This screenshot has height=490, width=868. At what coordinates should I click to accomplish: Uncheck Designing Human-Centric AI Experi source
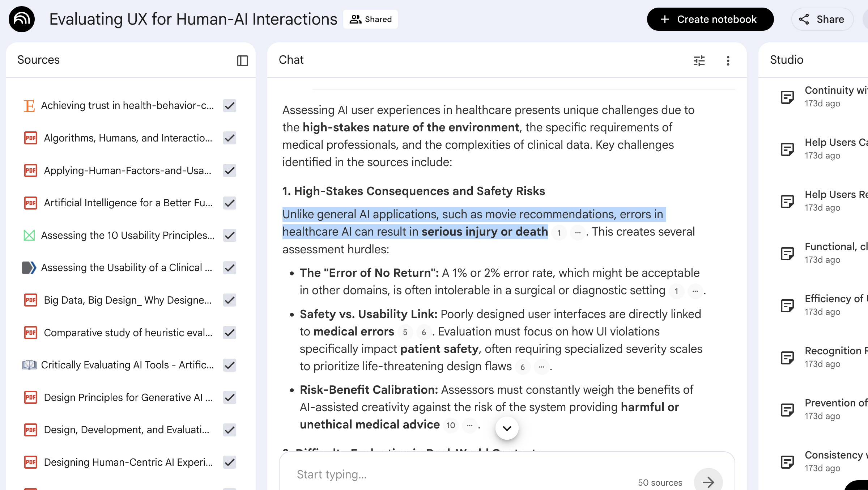tap(230, 462)
